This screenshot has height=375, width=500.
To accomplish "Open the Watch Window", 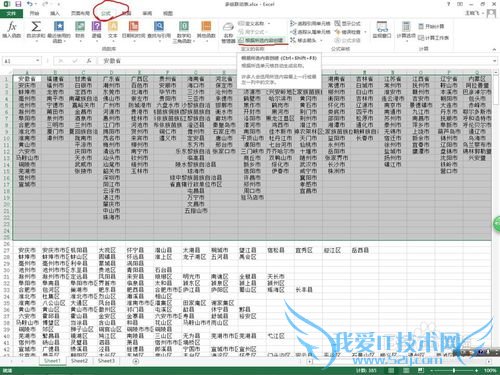I will click(382, 29).
